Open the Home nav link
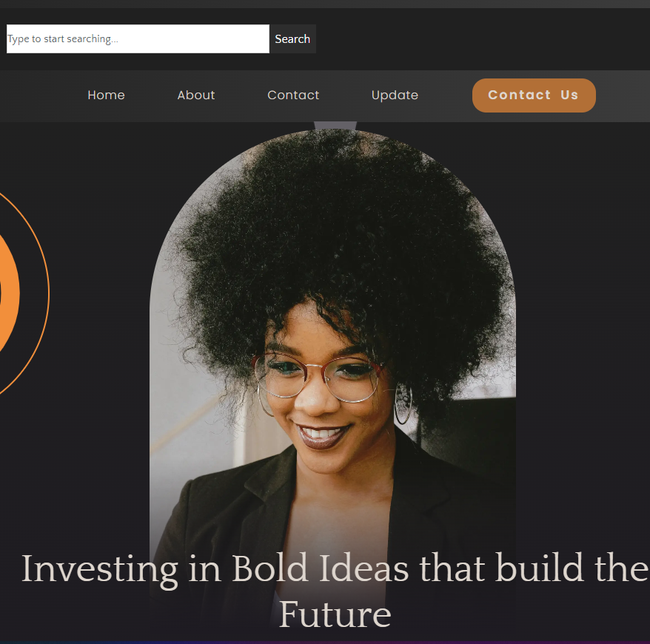 pyautogui.click(x=106, y=95)
